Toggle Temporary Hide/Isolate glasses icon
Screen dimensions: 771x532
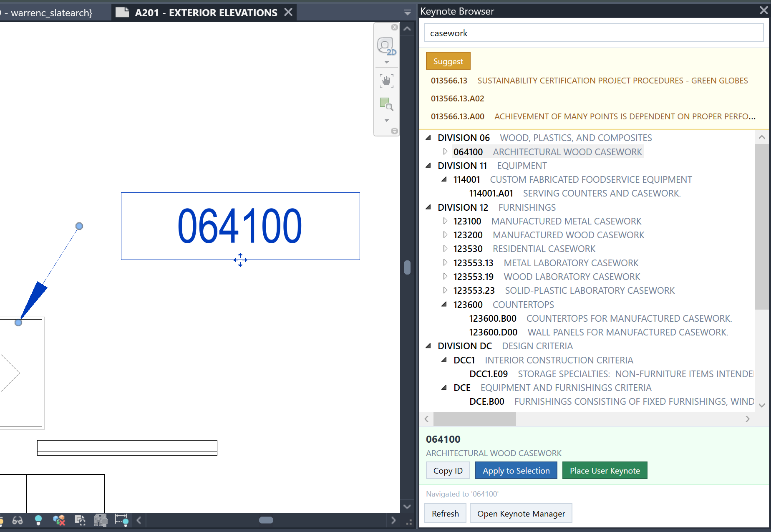pos(18,520)
